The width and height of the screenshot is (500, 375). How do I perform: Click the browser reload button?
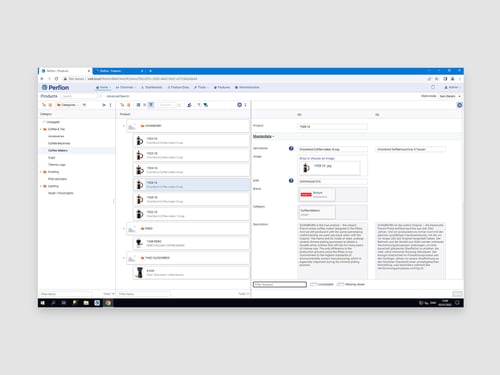(x=56, y=79)
